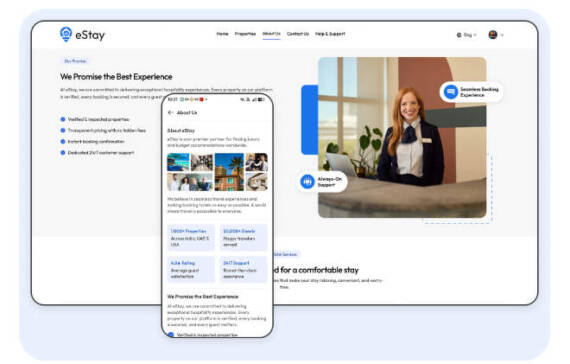
Task: Open the Help & Support link
Action: pyautogui.click(x=330, y=34)
